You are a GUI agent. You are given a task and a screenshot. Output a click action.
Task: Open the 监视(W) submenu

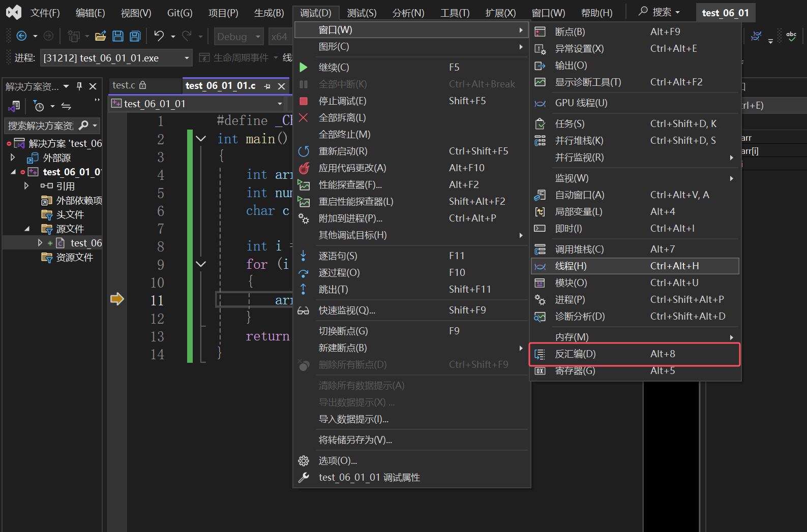(x=635, y=178)
